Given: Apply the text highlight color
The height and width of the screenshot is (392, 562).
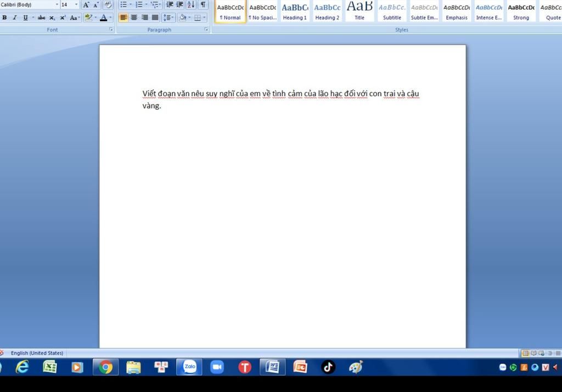Looking at the screenshot, I should [x=88, y=17].
